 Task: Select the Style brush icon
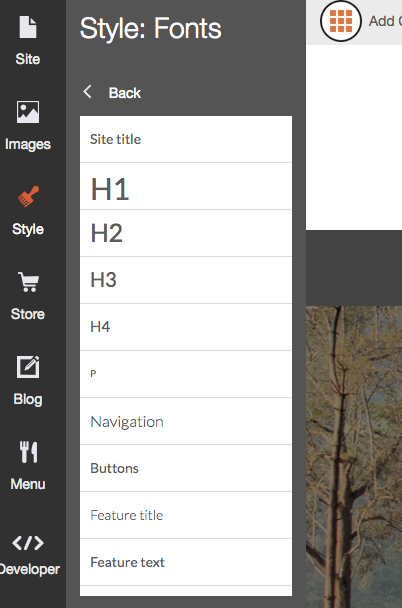click(28, 197)
